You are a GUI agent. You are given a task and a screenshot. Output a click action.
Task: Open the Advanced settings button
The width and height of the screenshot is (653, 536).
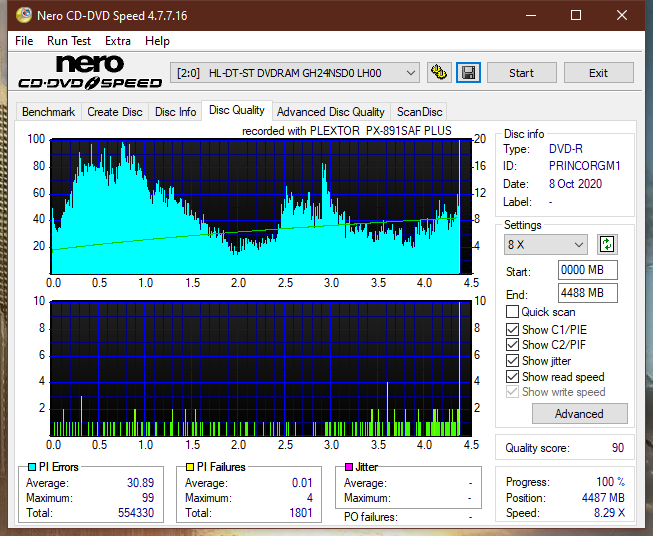579,414
